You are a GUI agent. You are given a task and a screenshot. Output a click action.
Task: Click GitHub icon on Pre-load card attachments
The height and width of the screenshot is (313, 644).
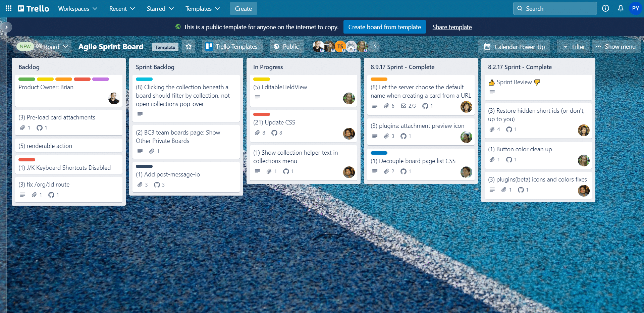[40, 128]
